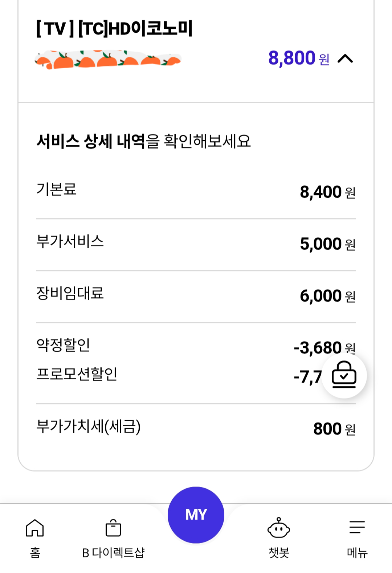Go to 홈 tab label
392x573 pixels.
35,553
